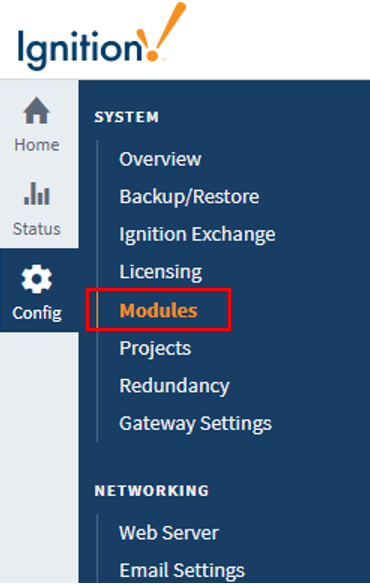Open Ignition Exchange page
This screenshot has width=370, height=584.
click(x=197, y=234)
